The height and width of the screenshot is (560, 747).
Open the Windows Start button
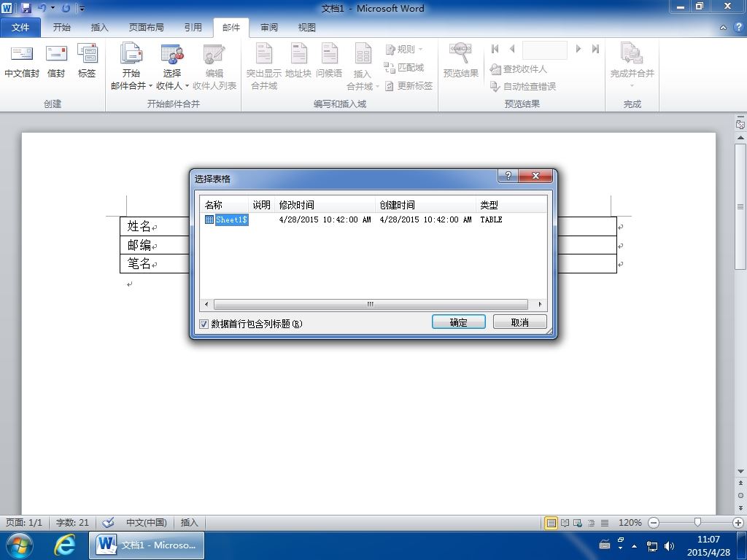20,545
